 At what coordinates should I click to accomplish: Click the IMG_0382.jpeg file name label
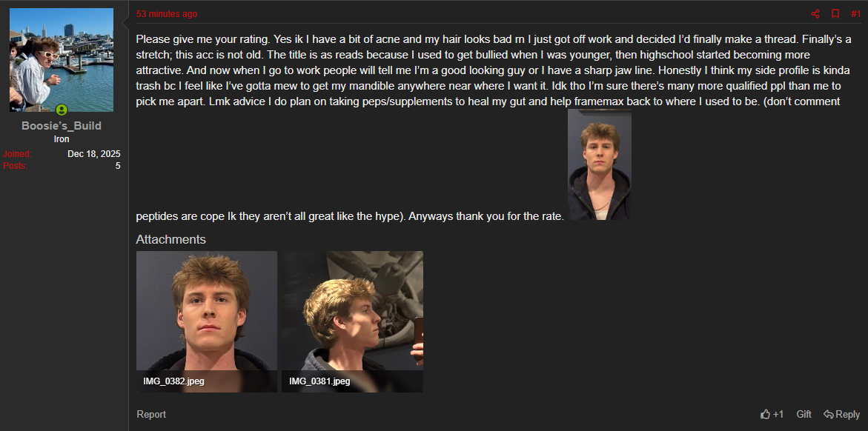tap(173, 381)
